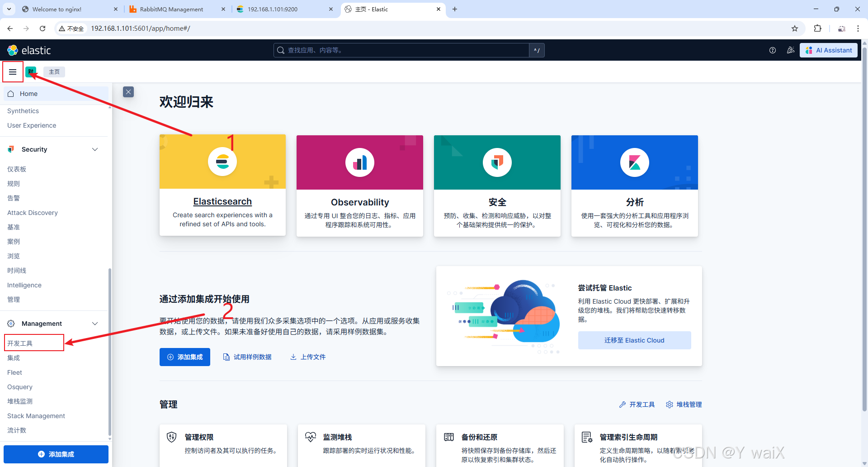Open 堆栈监测 in sidebar
868x467 pixels.
click(x=20, y=401)
